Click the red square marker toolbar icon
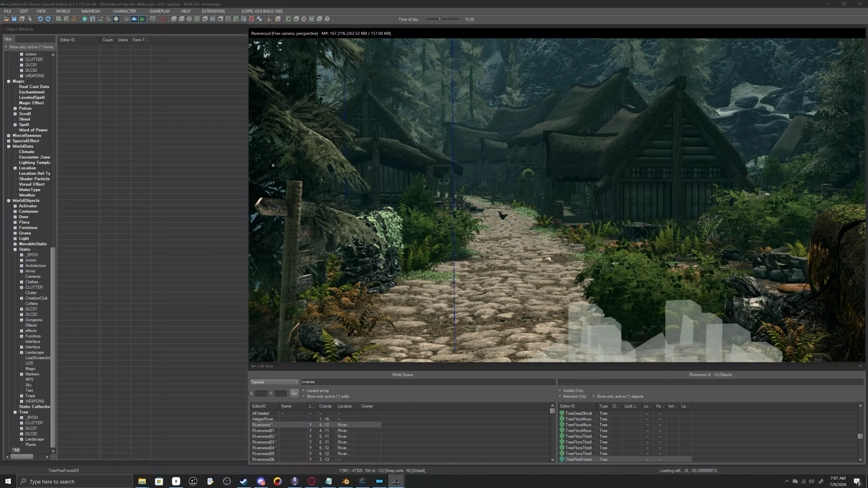This screenshot has width=868, height=488. pos(252,19)
